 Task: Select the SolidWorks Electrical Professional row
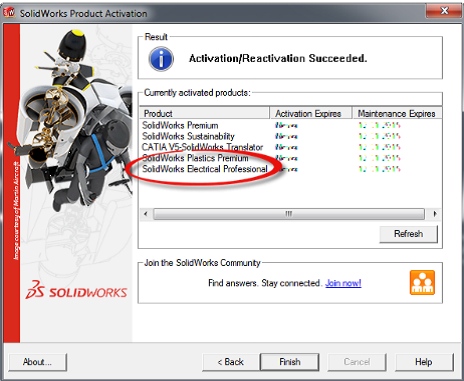[291, 169]
